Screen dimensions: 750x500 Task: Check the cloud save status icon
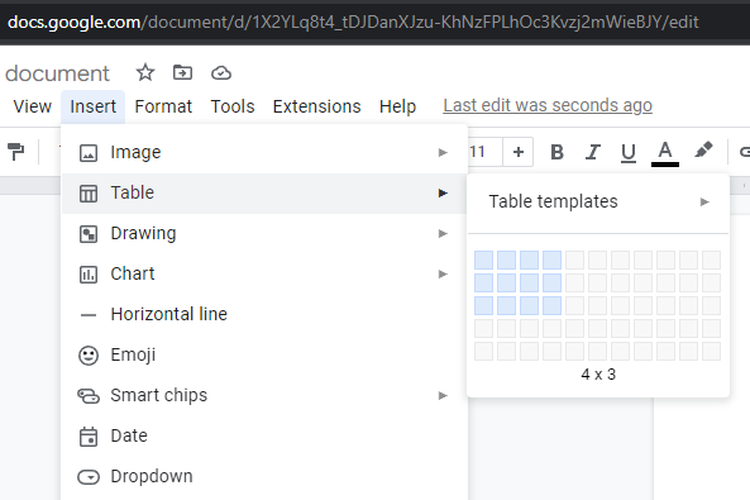[221, 73]
